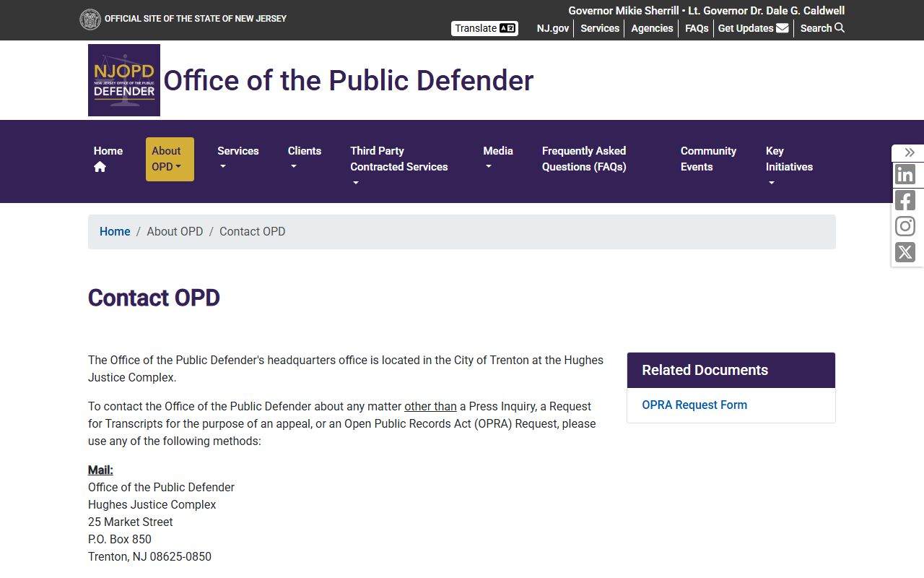Image resolution: width=924 pixels, height=578 pixels.
Task: Open the Media dropdown menu
Action: coord(498,159)
